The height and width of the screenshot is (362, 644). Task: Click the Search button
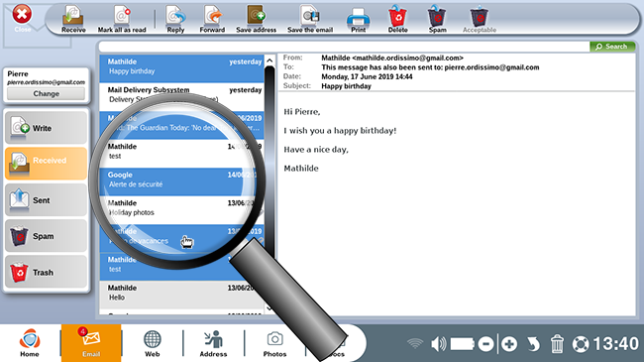[612, 47]
